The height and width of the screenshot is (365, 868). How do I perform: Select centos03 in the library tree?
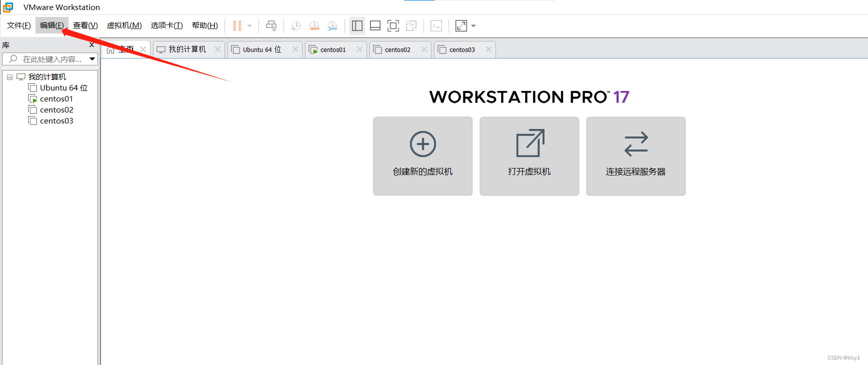(56, 121)
